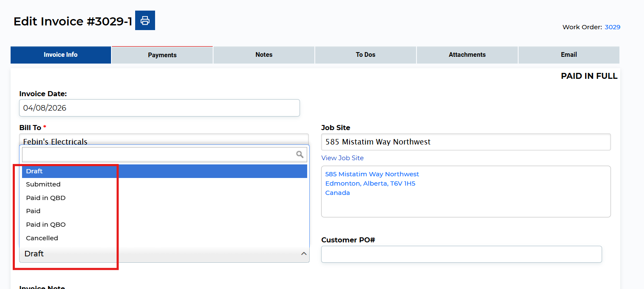Click the print invoice icon
The width and height of the screenshot is (644, 289).
145,20
